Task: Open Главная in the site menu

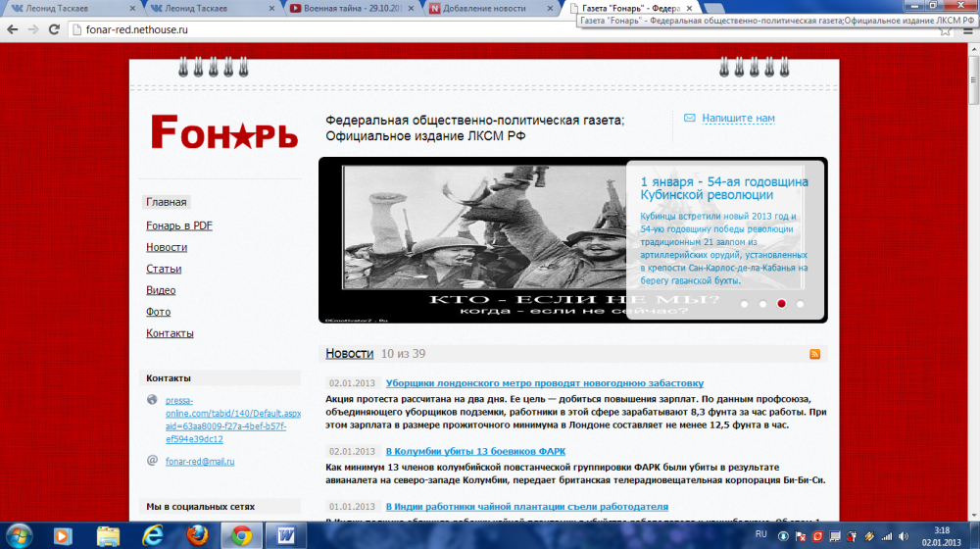Action: point(167,202)
